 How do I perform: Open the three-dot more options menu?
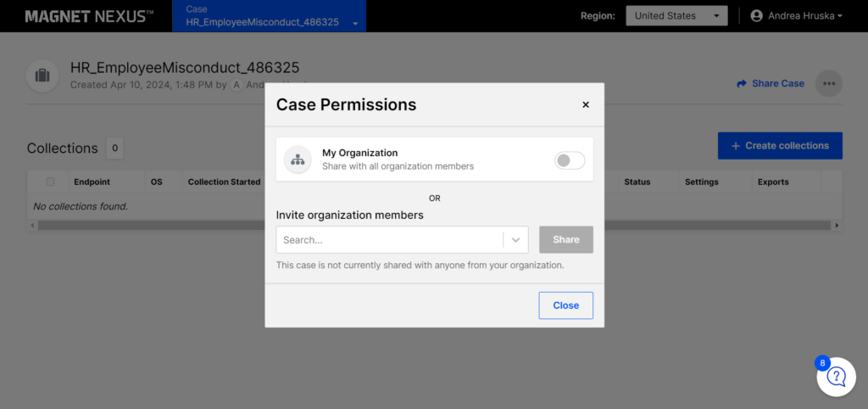[829, 84]
